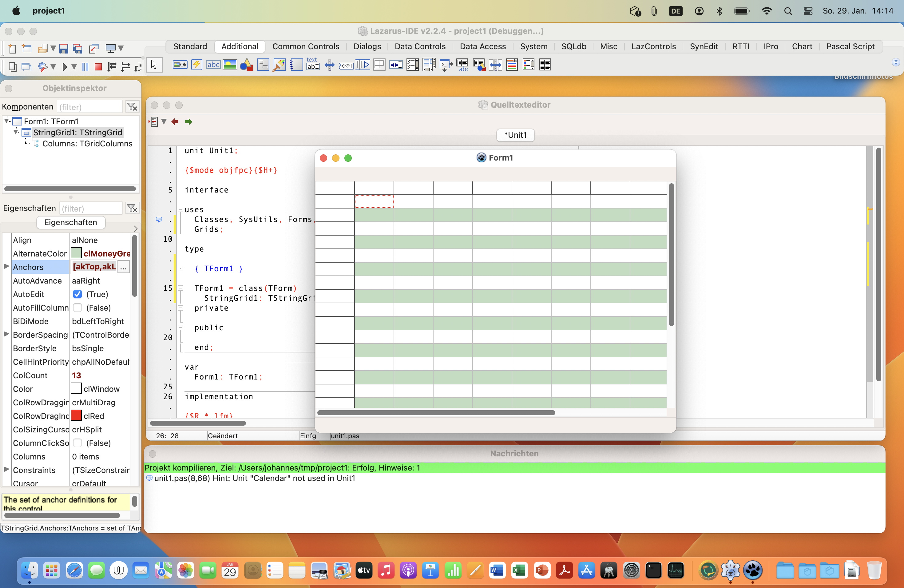
Task: Click the Save All toolbar icon
Action: (x=77, y=49)
